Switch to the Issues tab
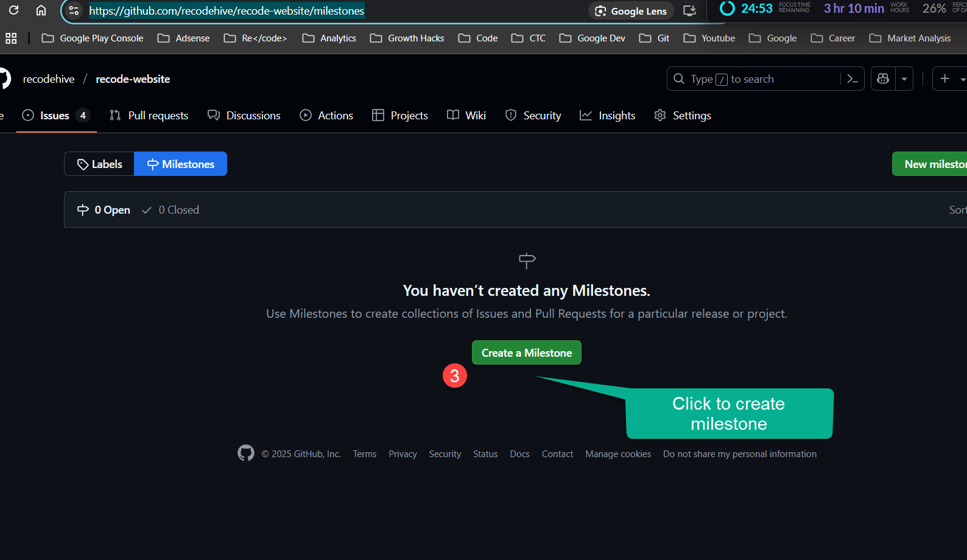Screen dimensions: 967x560 pos(56,116)
